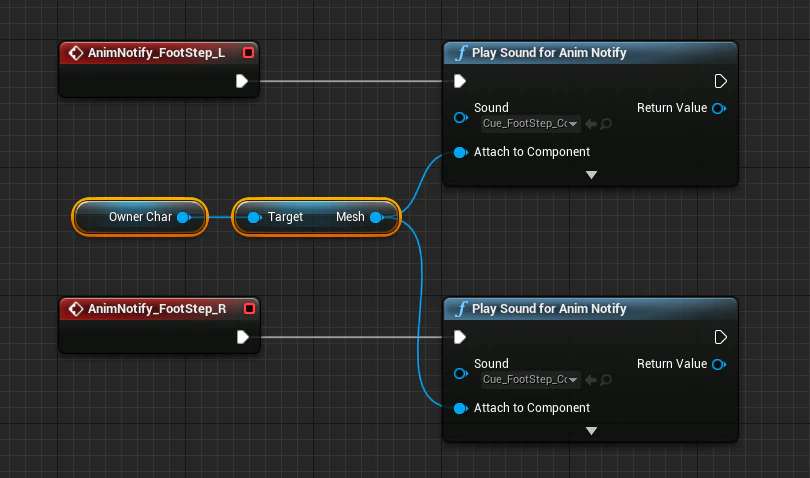Viewport: 810px width, 478px height.
Task: Click the Return Value pin on lower Play Sound node
Action: 719,364
